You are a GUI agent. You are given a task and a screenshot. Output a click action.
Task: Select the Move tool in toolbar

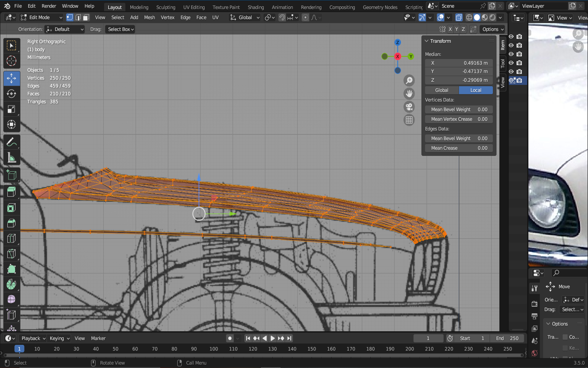coord(11,78)
